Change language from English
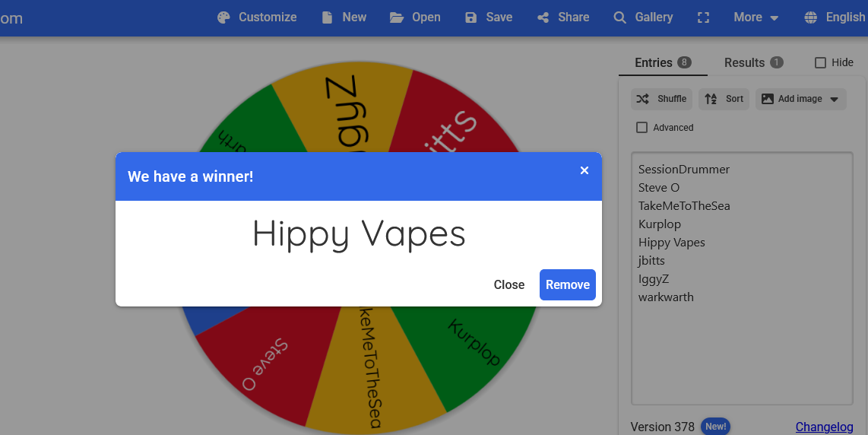The width and height of the screenshot is (868, 435). [835, 17]
